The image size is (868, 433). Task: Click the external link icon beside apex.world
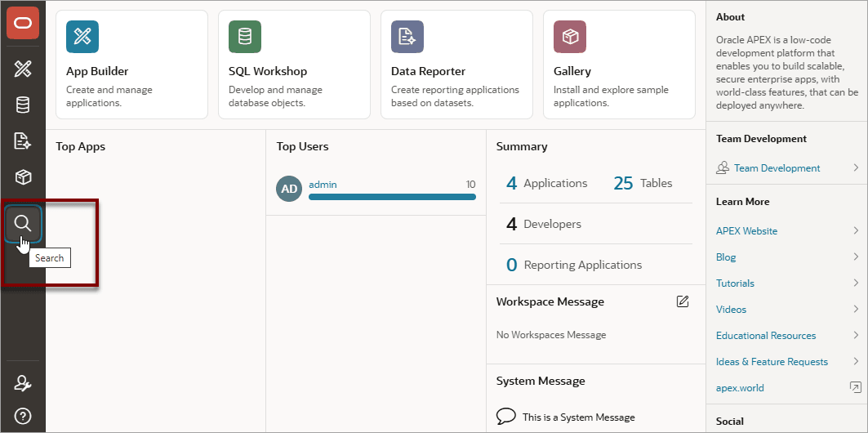point(855,387)
